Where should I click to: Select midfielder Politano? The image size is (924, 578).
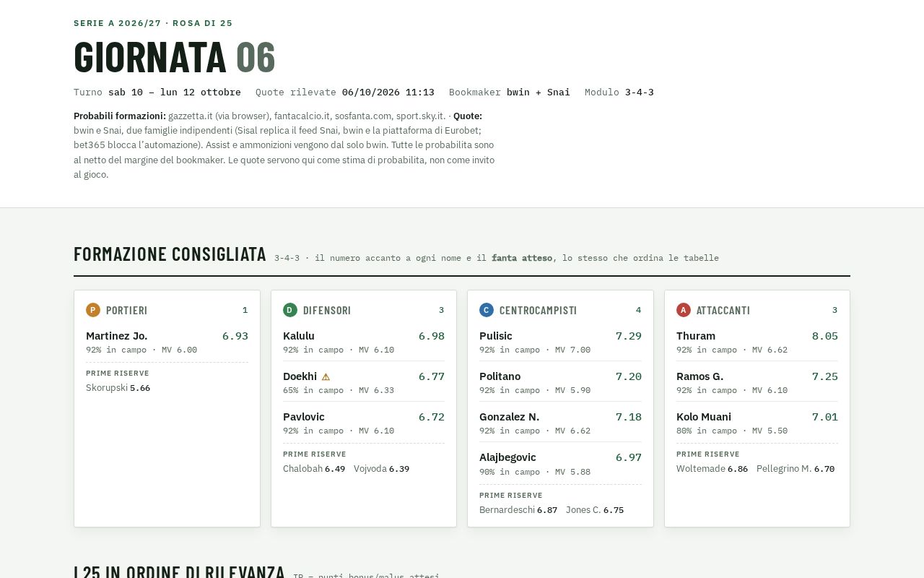[500, 376]
